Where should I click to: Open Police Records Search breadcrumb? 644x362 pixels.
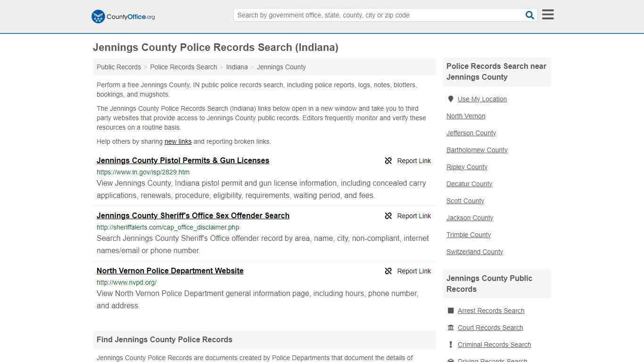click(183, 67)
